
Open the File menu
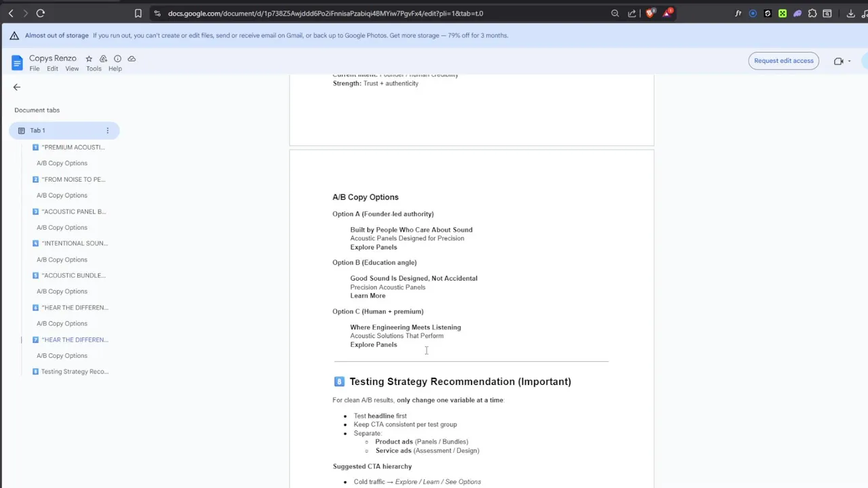[35, 68]
